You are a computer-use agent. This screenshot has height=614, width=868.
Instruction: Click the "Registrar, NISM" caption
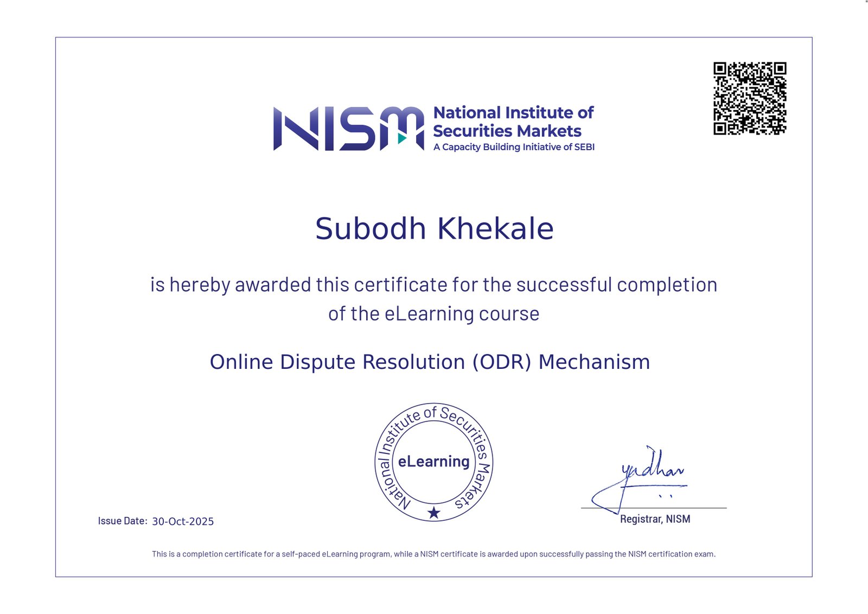tap(655, 519)
